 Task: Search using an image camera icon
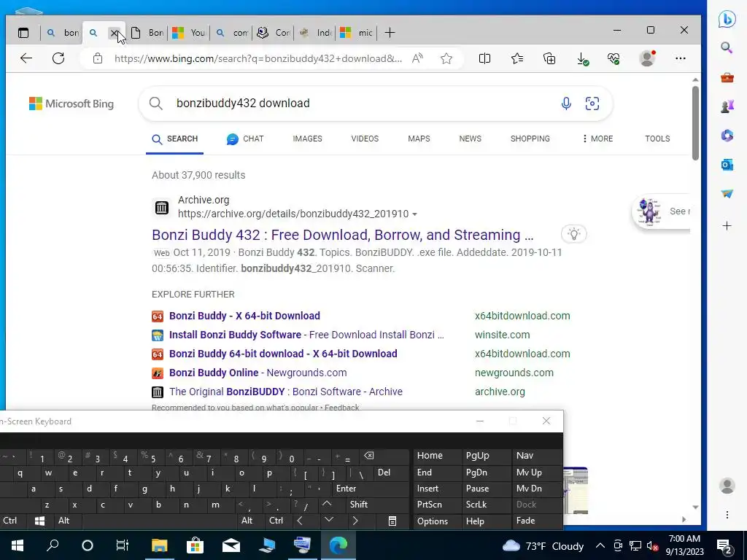[592, 104]
